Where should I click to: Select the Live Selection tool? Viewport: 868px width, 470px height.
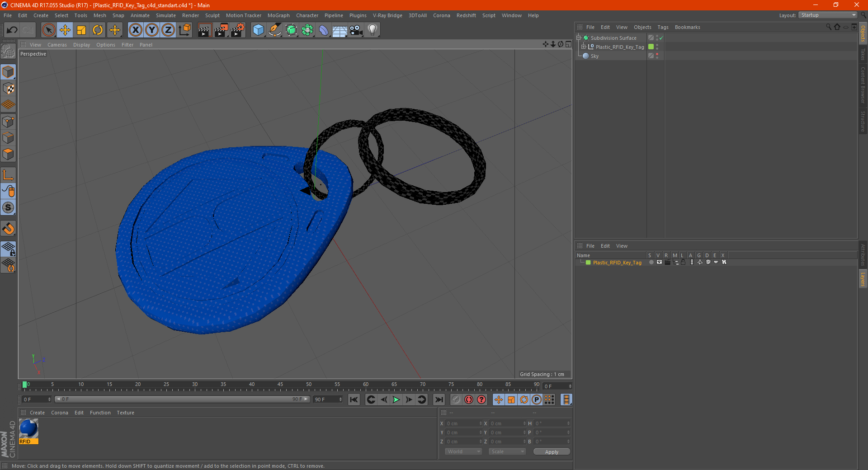tap(48, 30)
